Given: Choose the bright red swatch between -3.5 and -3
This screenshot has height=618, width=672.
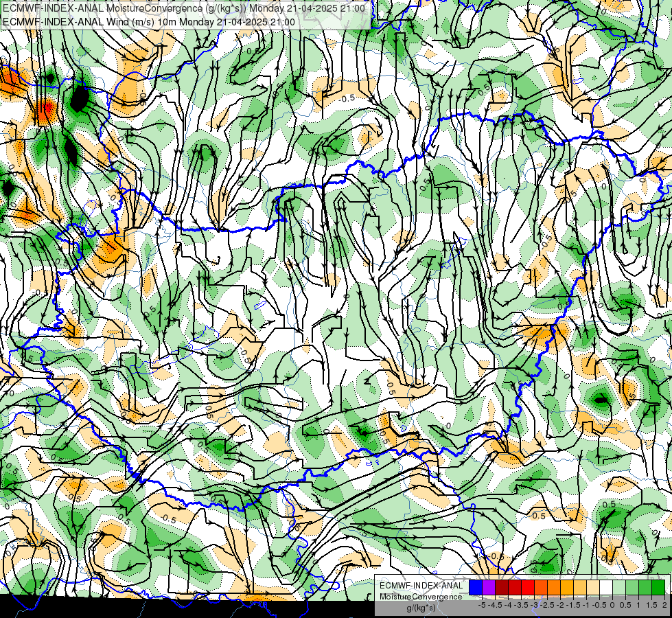Looking at the screenshot, I should 528,587.
